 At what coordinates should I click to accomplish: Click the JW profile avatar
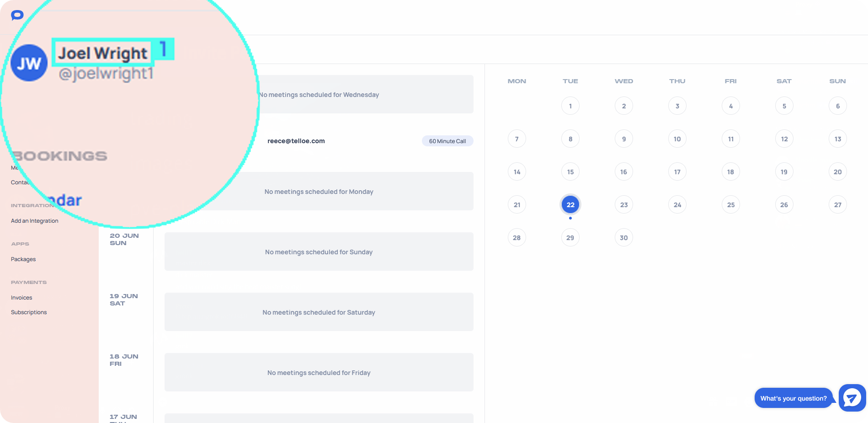(29, 63)
